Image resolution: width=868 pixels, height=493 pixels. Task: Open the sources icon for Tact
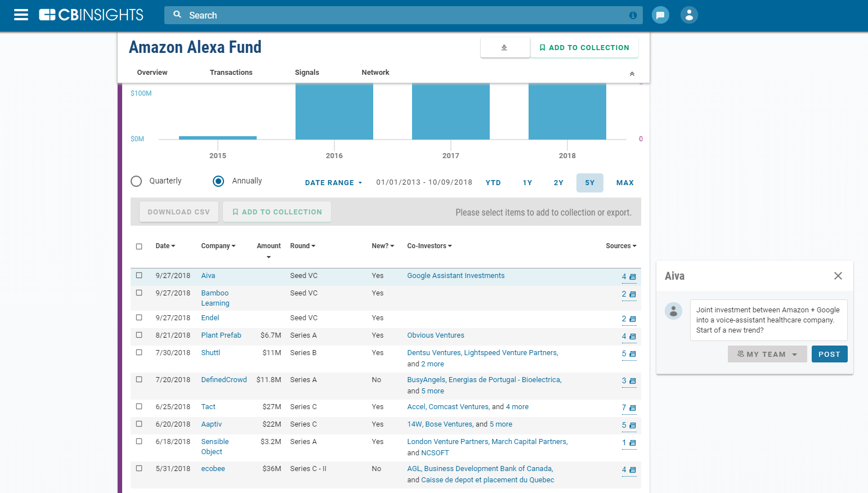click(x=632, y=408)
